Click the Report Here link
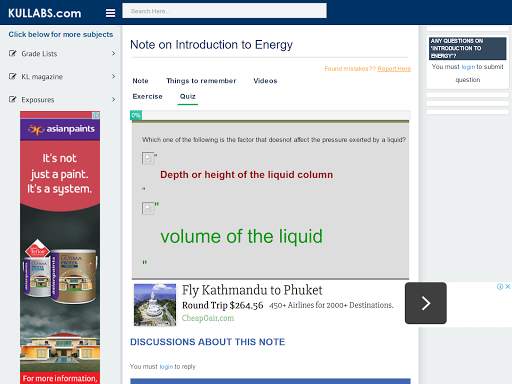 pos(394,69)
